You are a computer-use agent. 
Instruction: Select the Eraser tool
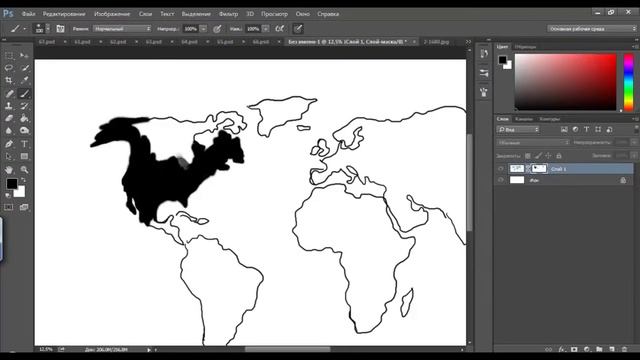pos(9,118)
